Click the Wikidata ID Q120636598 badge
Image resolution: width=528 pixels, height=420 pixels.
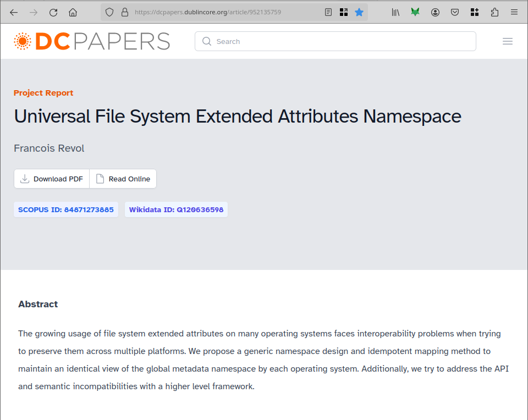(x=176, y=209)
